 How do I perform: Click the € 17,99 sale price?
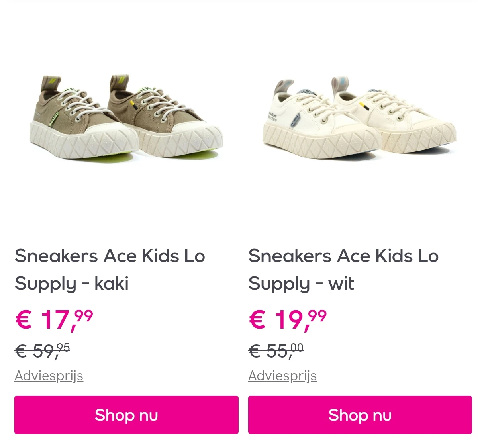54,320
